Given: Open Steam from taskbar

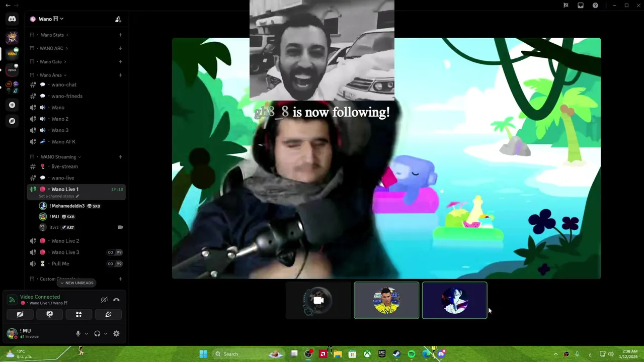Looking at the screenshot, I should click(x=396, y=354).
